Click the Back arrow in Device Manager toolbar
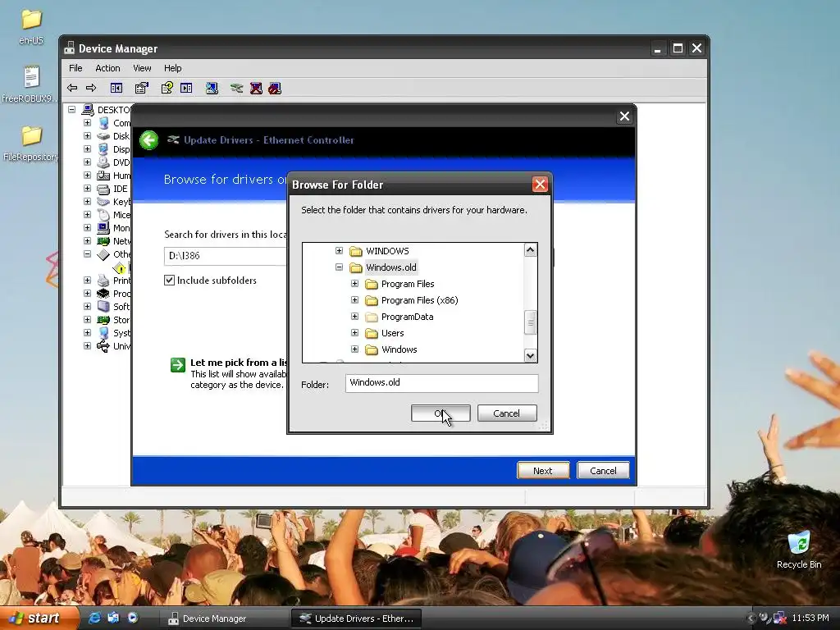840x630 pixels. (72, 88)
